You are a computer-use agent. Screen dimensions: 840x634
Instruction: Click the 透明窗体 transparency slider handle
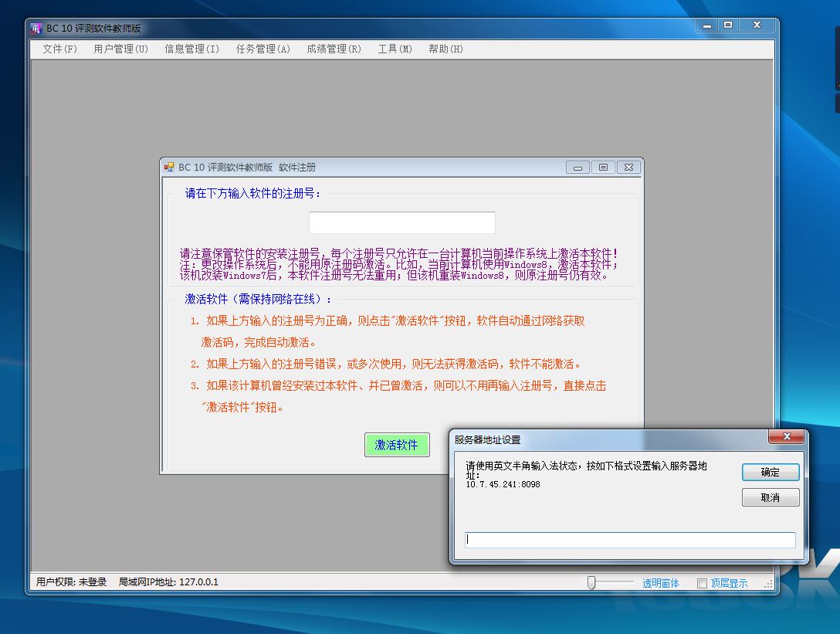coord(591,583)
